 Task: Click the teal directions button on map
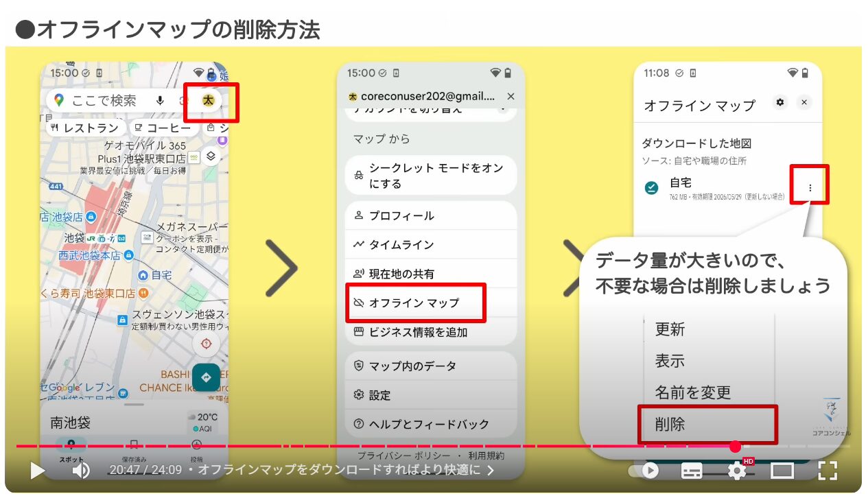[x=206, y=377]
